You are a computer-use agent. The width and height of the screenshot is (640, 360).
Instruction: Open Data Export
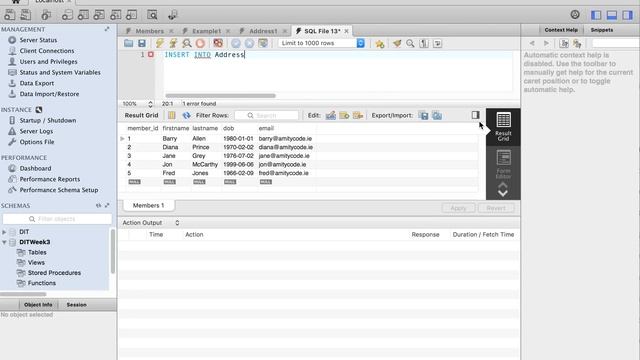37,83
